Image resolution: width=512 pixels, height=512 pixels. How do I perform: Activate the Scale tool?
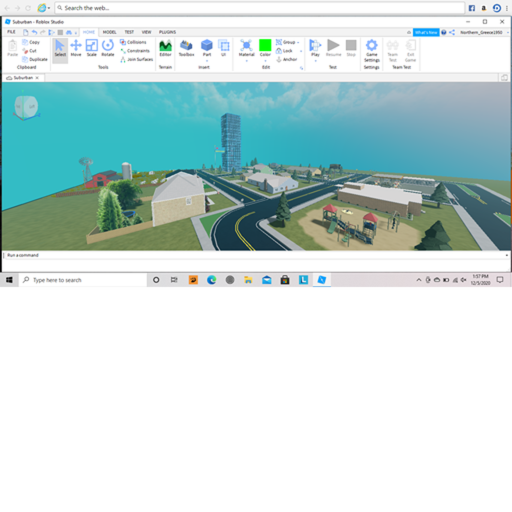[x=92, y=48]
